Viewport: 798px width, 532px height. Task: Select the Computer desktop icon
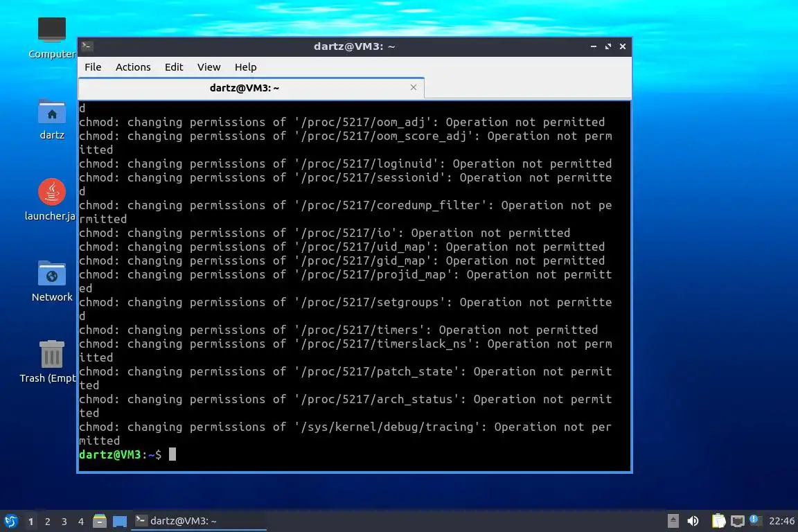[x=52, y=38]
